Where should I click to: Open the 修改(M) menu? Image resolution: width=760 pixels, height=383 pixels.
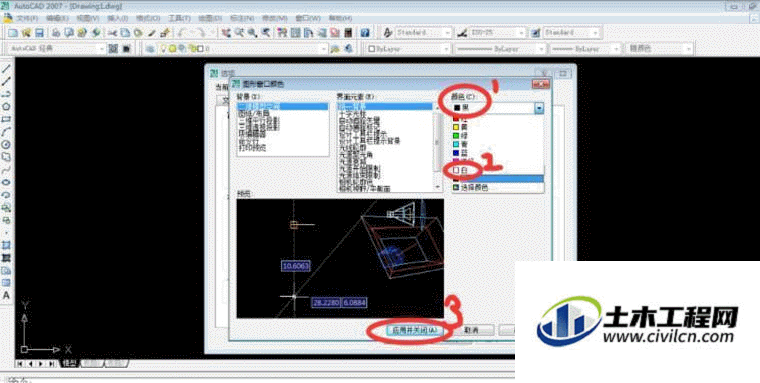(275, 18)
